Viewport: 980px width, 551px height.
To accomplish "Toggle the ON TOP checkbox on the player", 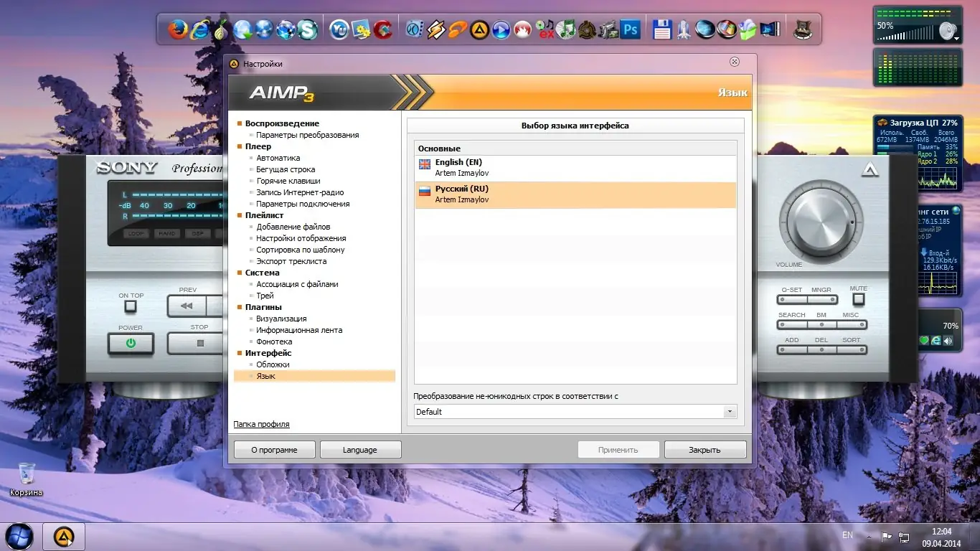I will click(130, 306).
